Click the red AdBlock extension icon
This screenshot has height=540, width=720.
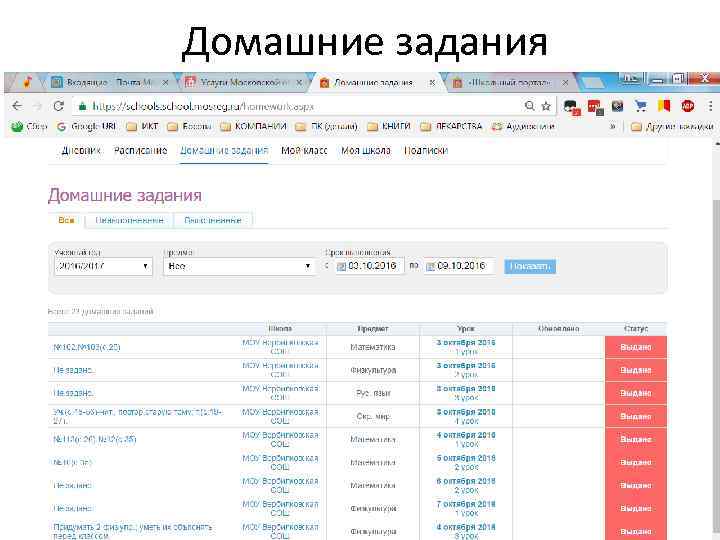point(687,106)
